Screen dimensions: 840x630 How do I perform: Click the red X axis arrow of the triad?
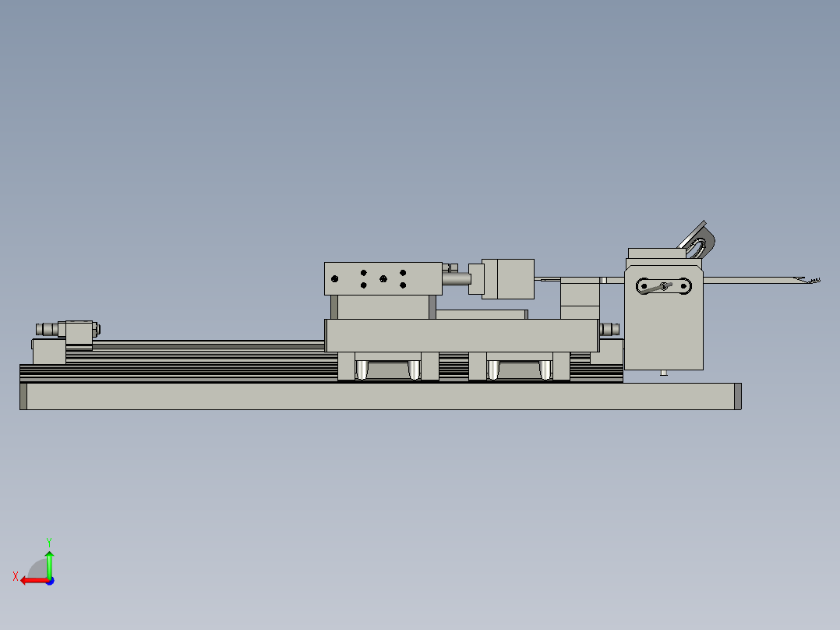[x=34, y=581]
